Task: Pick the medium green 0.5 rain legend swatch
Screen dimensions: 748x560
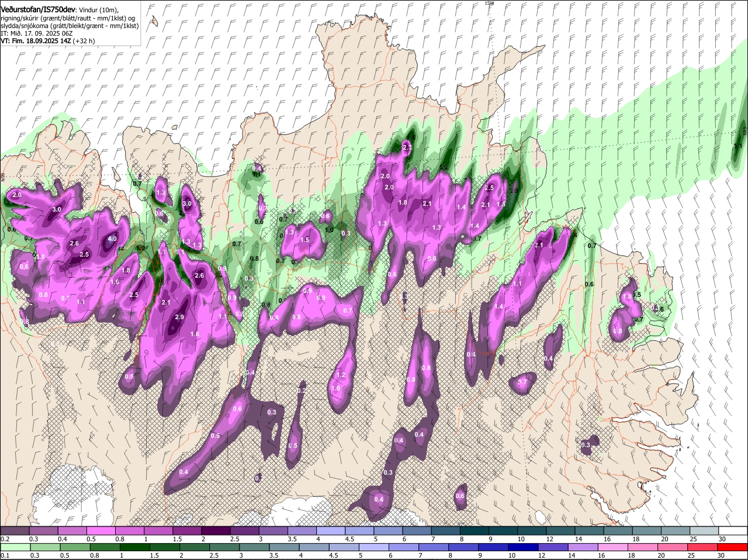Action: tap(75, 547)
